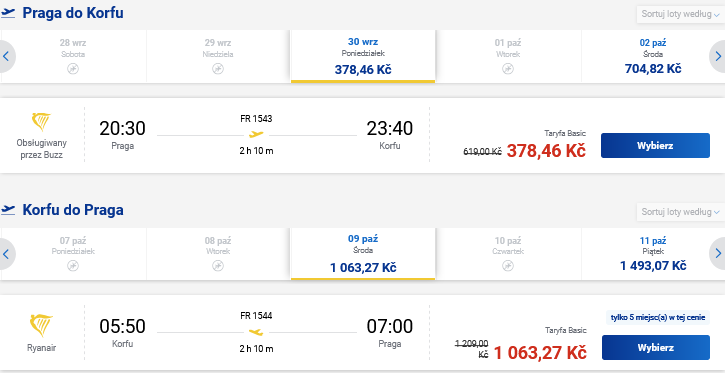Choose Wybierz for the 1 063,27 Kč flight
The height and width of the screenshot is (373, 725).
pos(656,348)
